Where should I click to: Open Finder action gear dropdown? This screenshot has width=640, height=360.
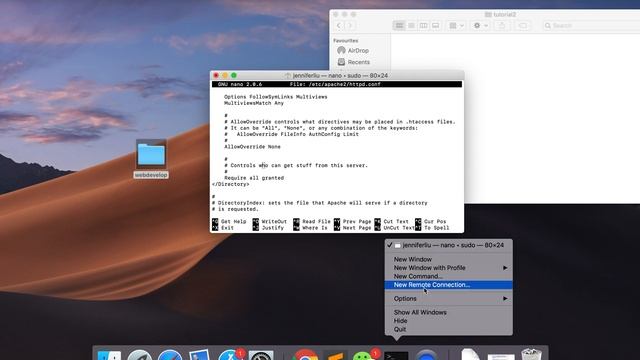coord(480,26)
